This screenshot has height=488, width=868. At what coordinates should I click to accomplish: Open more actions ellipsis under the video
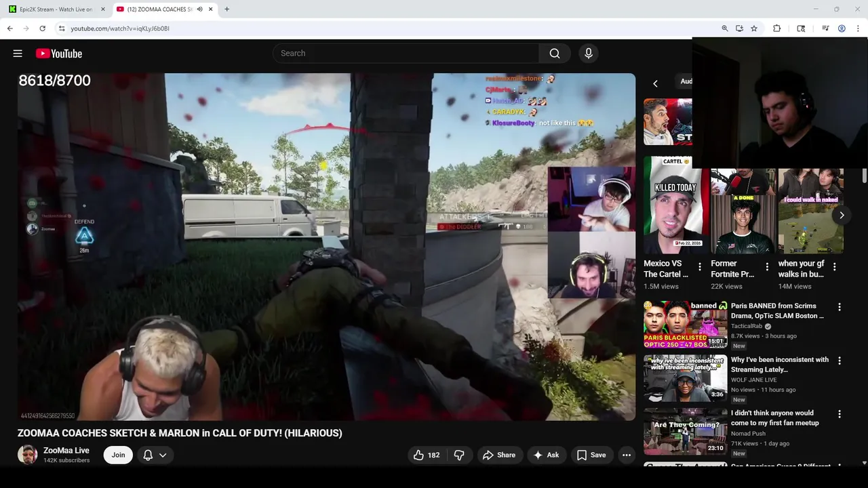[x=627, y=455]
